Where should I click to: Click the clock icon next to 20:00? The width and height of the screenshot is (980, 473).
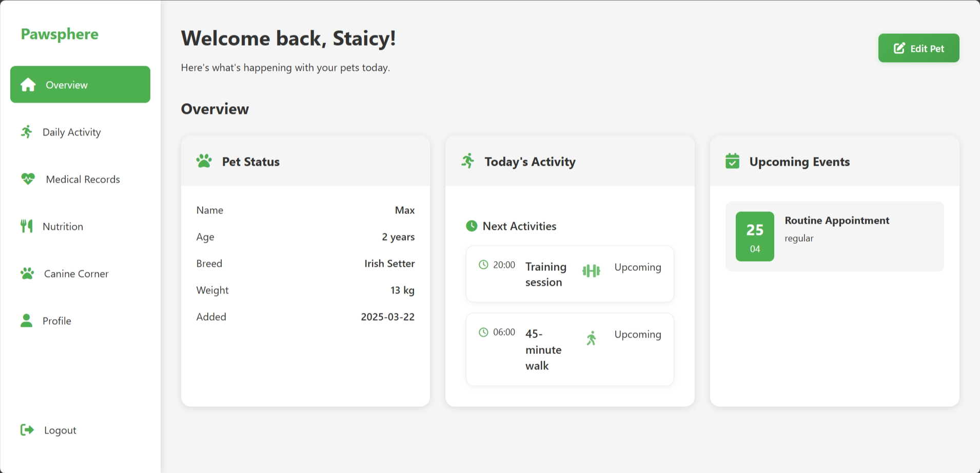(x=483, y=265)
